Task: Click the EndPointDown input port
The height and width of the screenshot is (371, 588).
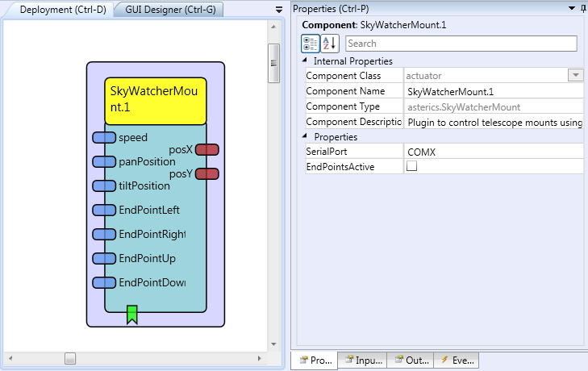Action: (104, 283)
